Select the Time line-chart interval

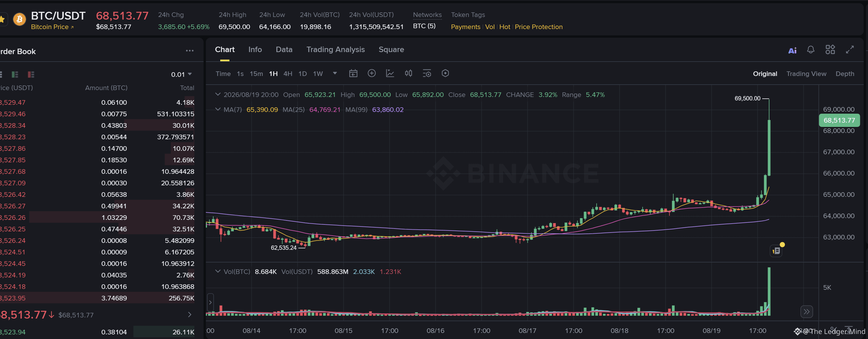[x=223, y=74]
